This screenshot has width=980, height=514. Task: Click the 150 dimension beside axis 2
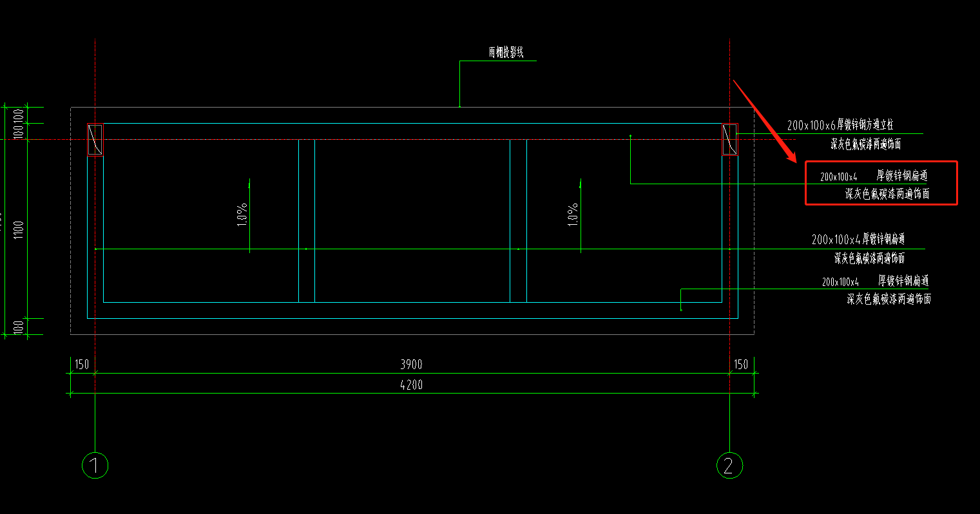point(742,365)
